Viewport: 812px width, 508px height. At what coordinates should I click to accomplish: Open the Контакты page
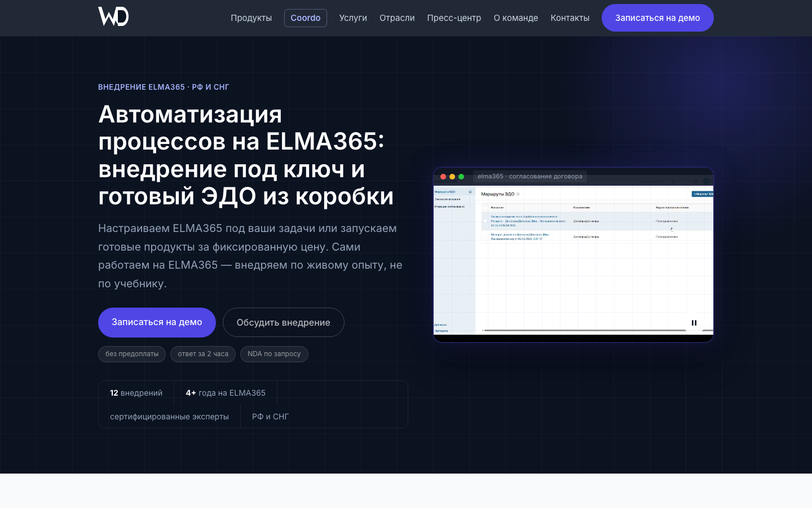point(570,18)
